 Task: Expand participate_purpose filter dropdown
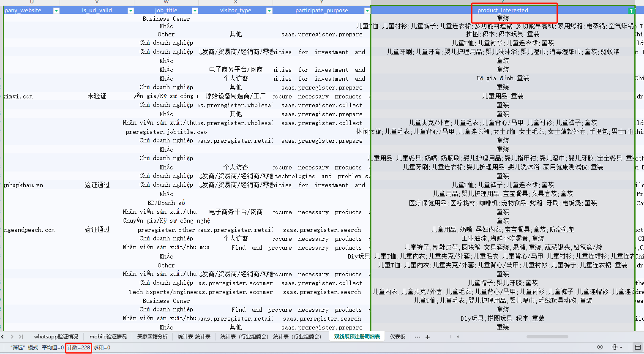point(367,11)
